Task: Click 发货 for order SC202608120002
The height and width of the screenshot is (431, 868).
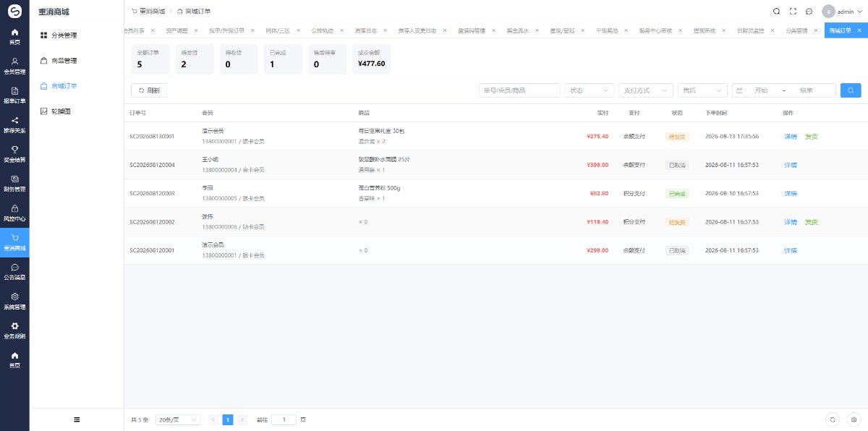Action: point(811,221)
